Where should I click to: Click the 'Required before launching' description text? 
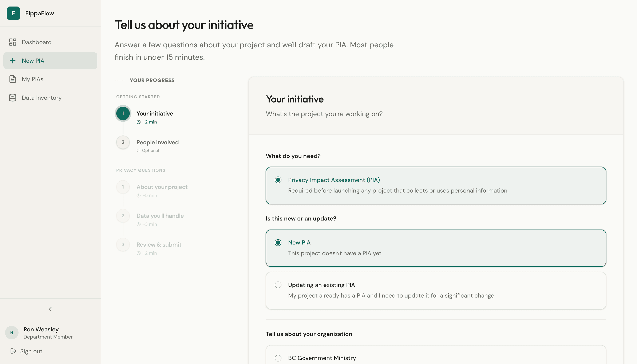[398, 190]
